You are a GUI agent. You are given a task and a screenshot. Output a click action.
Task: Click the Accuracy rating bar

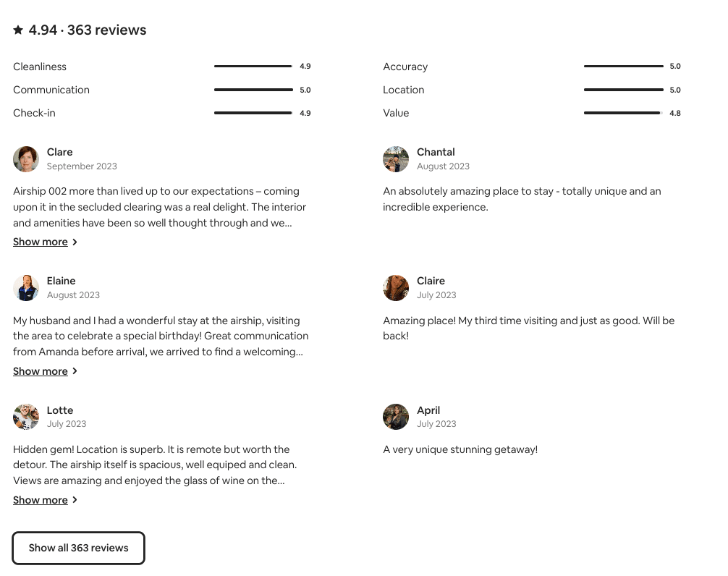pyautogui.click(x=623, y=67)
